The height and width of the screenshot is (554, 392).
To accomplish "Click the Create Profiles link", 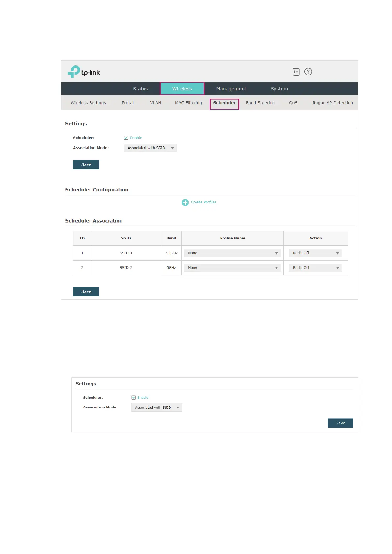I will 204,202.
